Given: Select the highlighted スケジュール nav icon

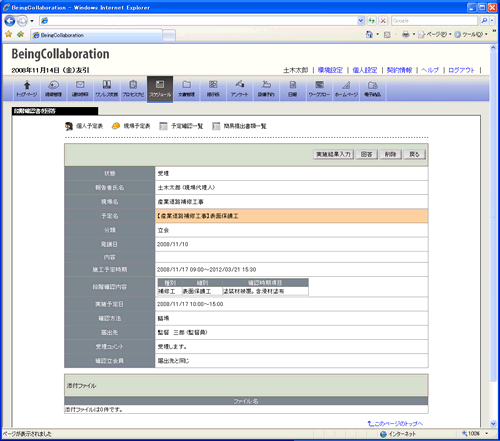Looking at the screenshot, I should click(x=160, y=89).
